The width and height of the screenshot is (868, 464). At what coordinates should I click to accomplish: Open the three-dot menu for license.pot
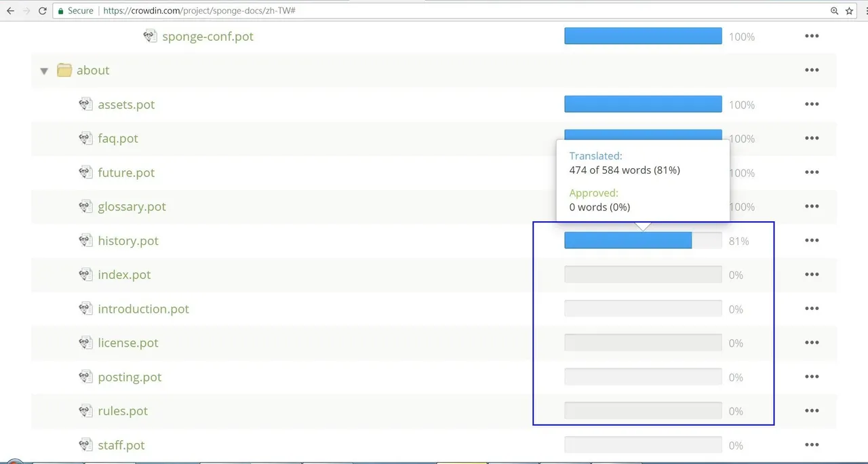point(812,343)
